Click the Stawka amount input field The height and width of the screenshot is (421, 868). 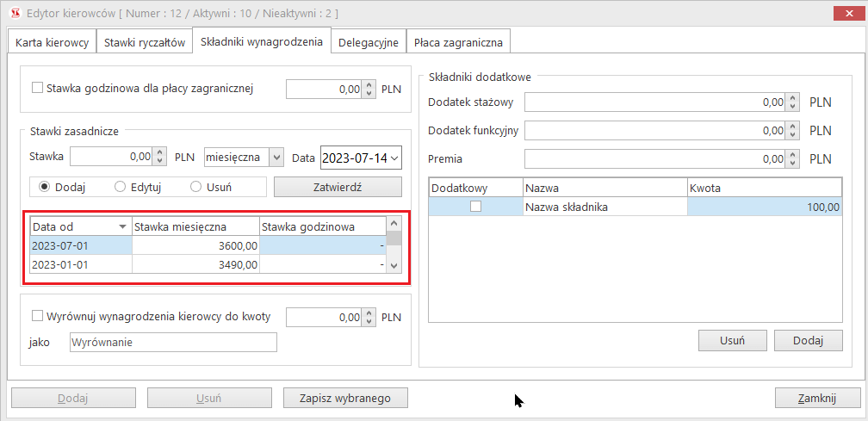coord(111,157)
